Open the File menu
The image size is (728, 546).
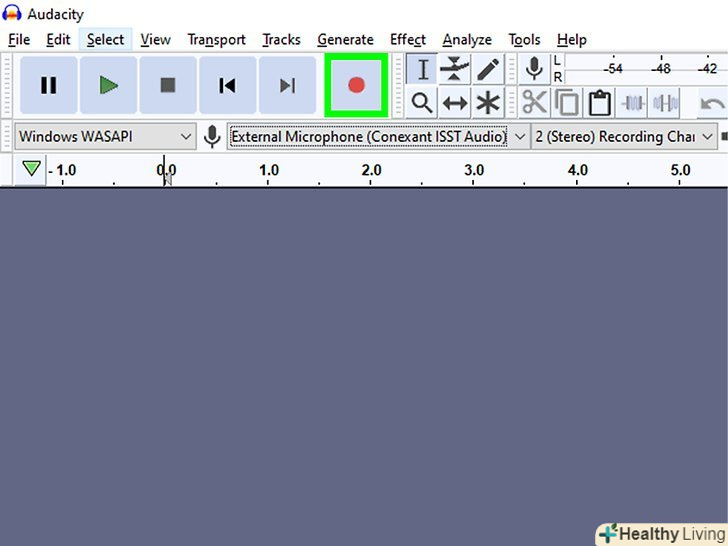[19, 40]
